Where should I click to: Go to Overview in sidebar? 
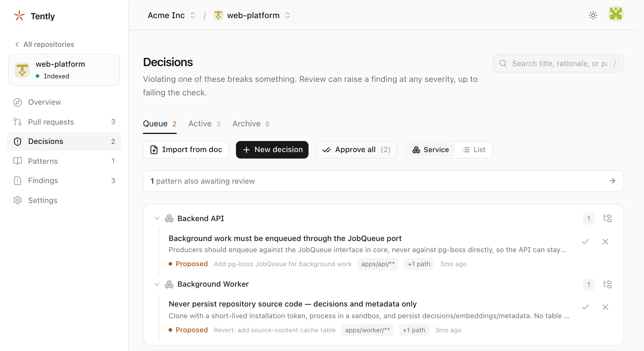(x=64, y=102)
